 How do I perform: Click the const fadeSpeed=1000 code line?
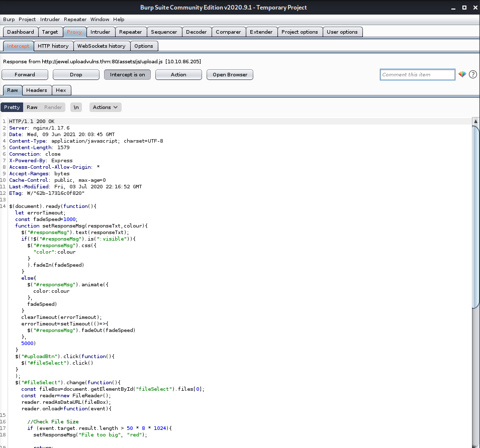click(46, 219)
